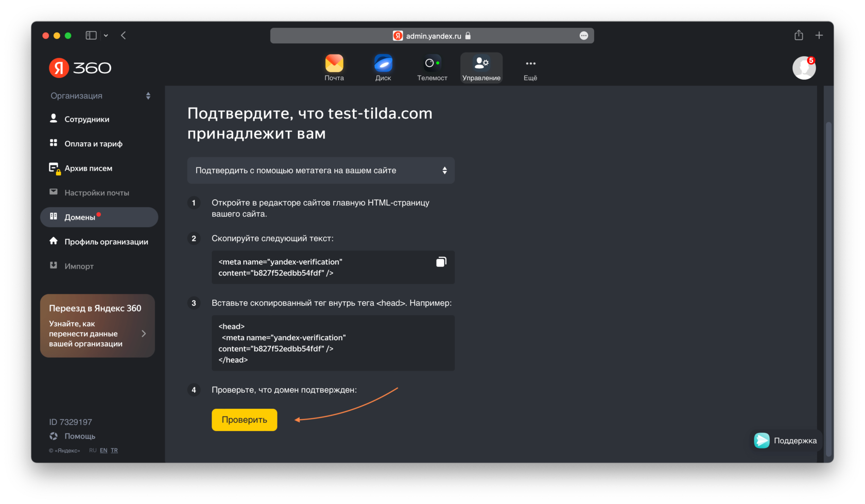Click the Домены icon in sidebar
This screenshot has height=504, width=865.
coord(54,216)
